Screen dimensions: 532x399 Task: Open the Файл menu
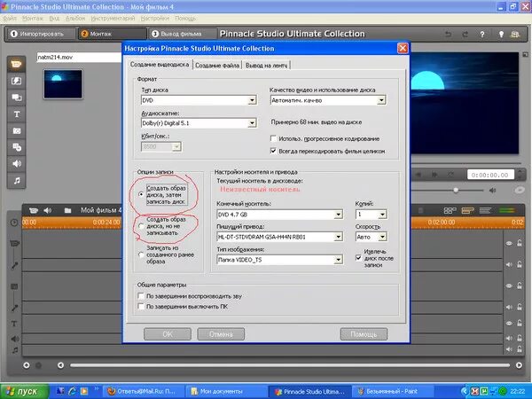[x=10, y=19]
